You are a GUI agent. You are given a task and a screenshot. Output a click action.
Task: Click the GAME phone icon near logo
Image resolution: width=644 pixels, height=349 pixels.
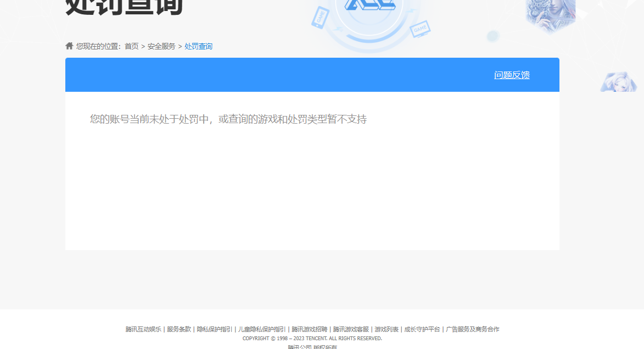point(320,16)
